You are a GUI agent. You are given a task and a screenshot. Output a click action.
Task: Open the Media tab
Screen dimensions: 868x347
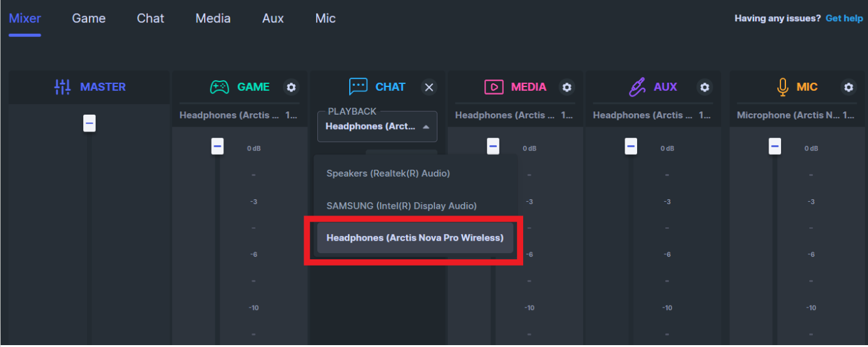(x=213, y=18)
